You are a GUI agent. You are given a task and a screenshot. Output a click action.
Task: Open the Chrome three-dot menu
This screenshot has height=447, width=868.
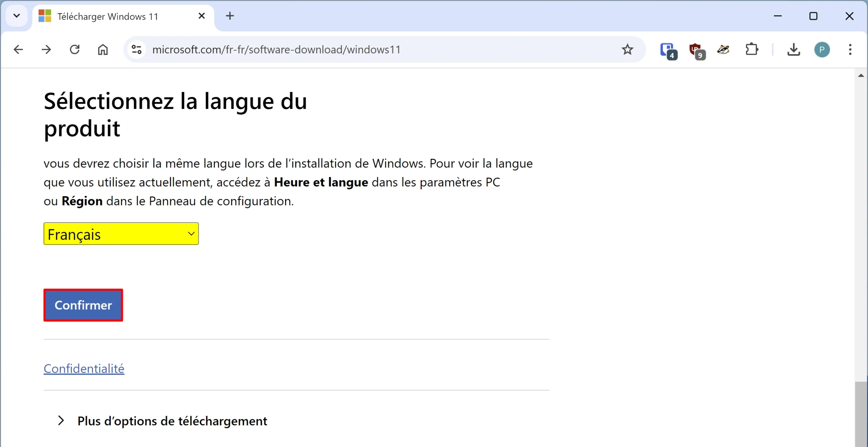pyautogui.click(x=850, y=50)
